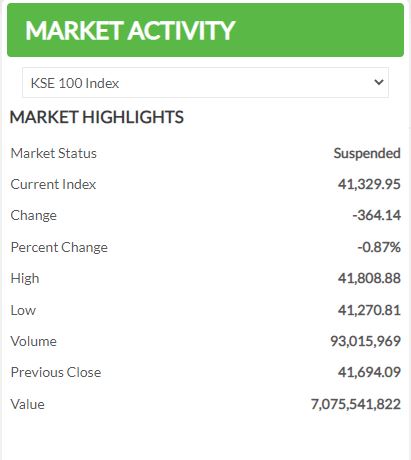Click the Percent Change label
This screenshot has width=411, height=460.
coord(59,247)
